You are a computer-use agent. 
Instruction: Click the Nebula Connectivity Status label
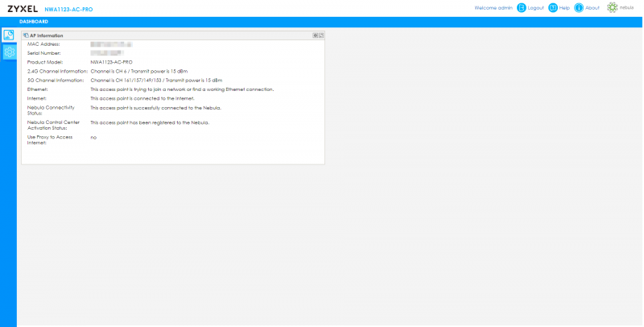[51, 110]
